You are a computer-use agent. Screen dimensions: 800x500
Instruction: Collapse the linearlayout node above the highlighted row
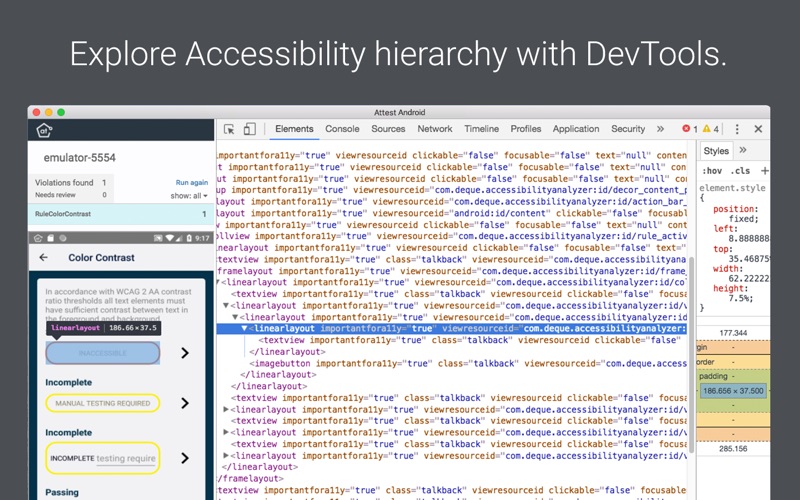pos(235,317)
